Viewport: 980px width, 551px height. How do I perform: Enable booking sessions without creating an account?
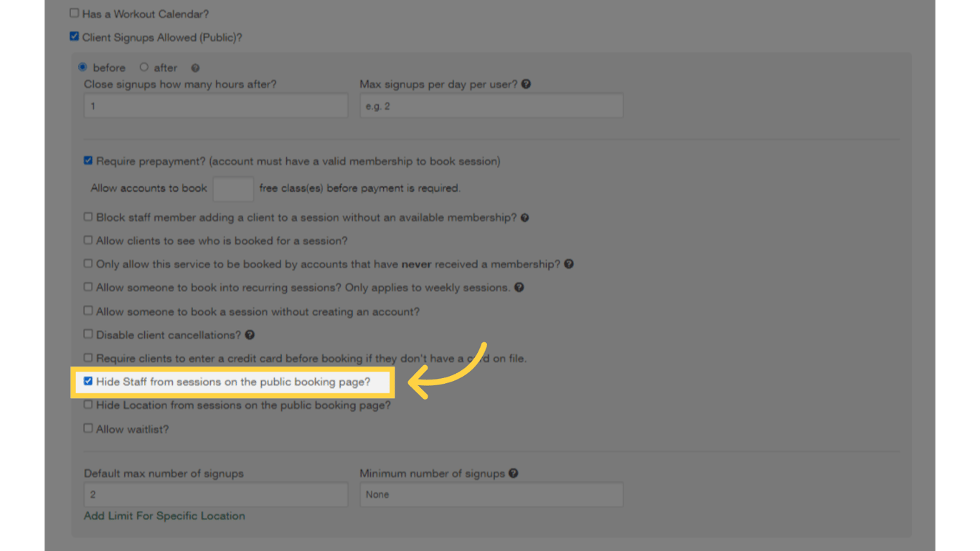(88, 311)
